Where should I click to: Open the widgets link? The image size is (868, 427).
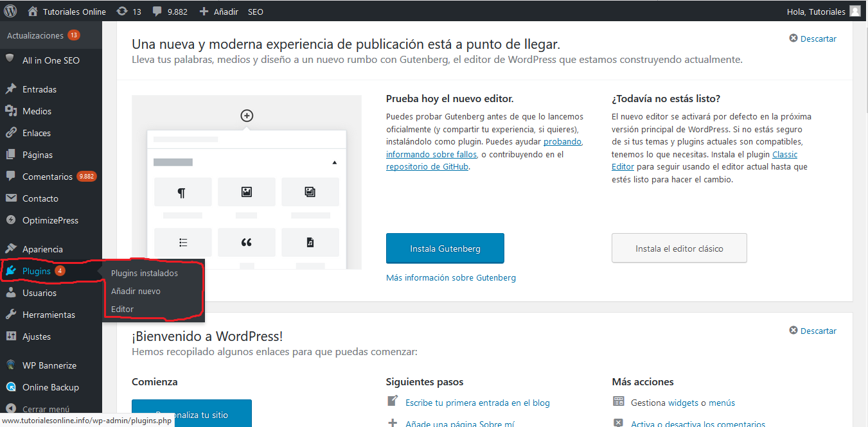pos(683,403)
